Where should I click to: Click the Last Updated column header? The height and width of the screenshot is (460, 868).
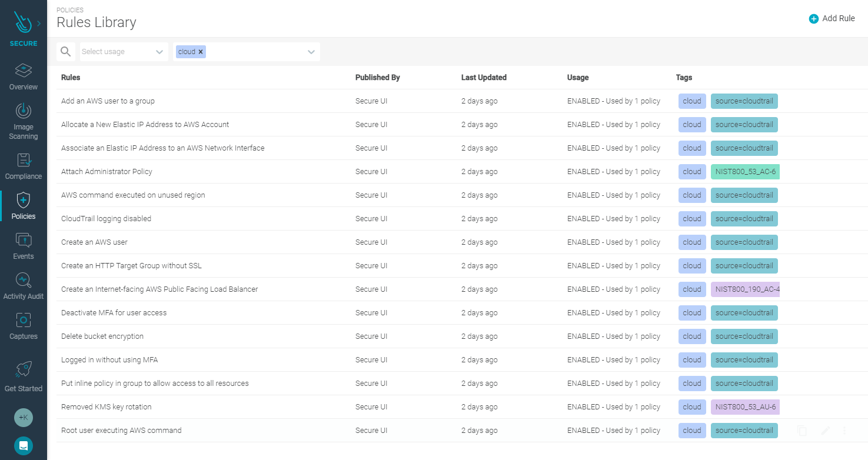(x=484, y=78)
